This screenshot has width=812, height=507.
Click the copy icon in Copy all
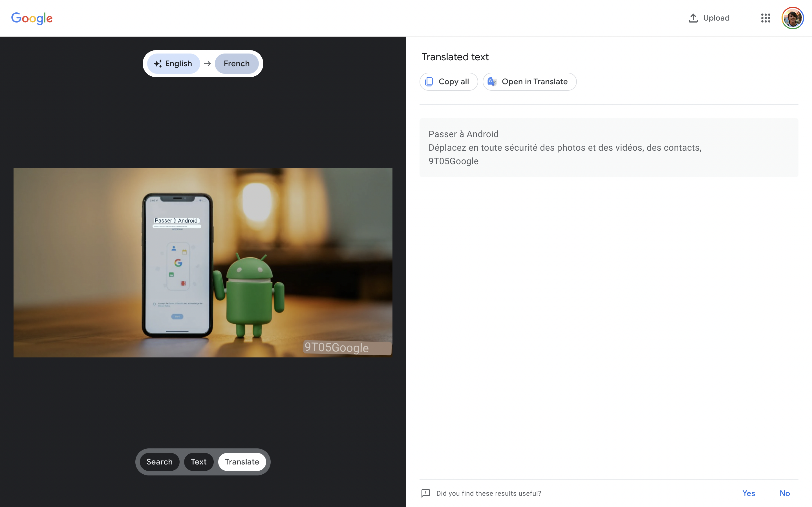(429, 81)
